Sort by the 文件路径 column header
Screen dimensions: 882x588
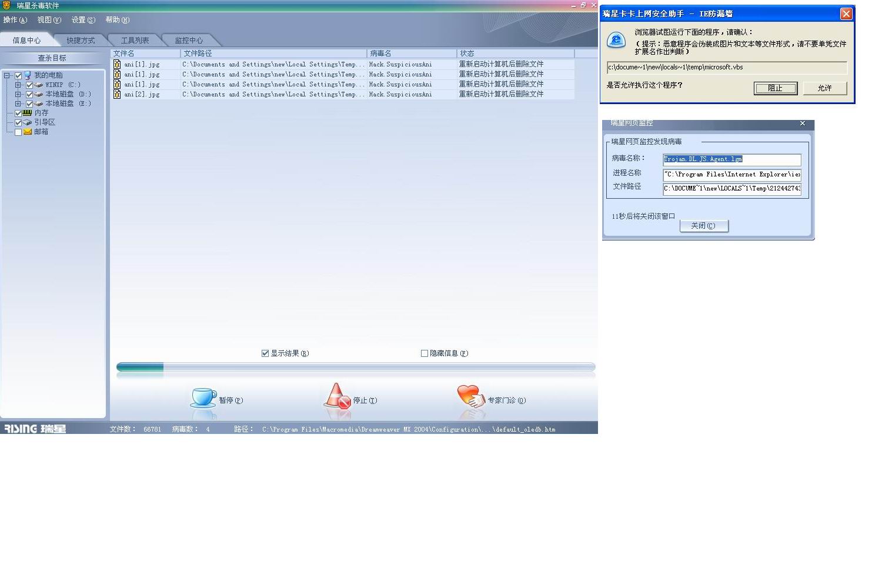tap(274, 54)
